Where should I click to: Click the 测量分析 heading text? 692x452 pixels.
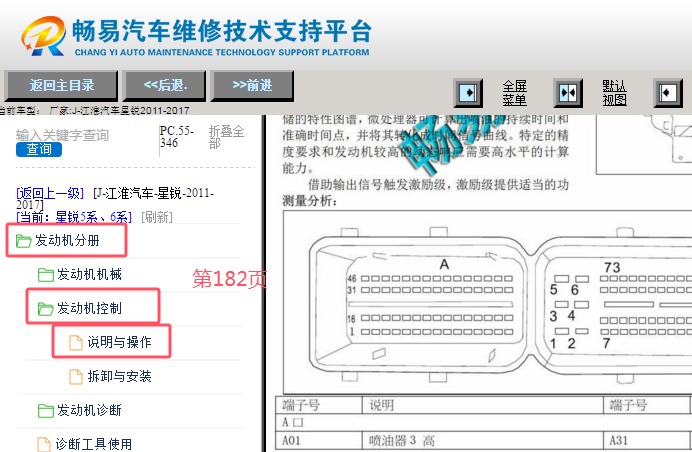(310, 201)
